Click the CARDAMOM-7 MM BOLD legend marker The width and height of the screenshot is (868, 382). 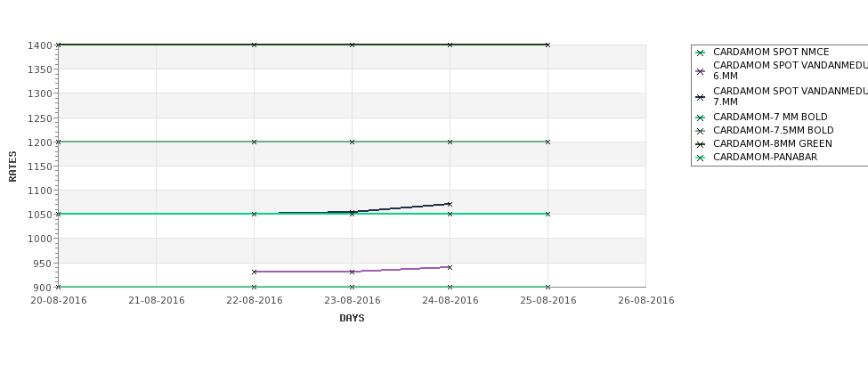point(701,118)
